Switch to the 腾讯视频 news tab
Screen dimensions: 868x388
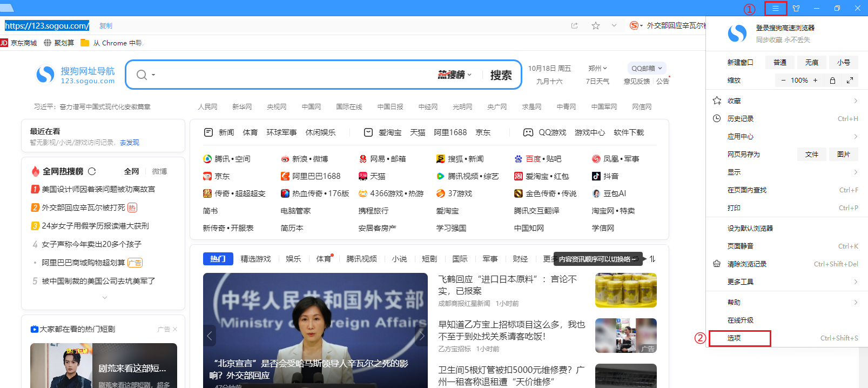click(x=361, y=259)
